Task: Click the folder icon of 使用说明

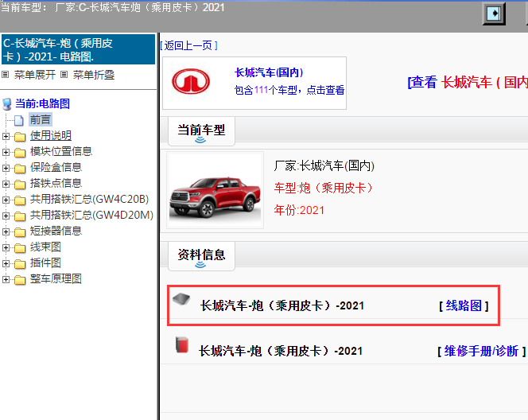Action: (x=20, y=136)
